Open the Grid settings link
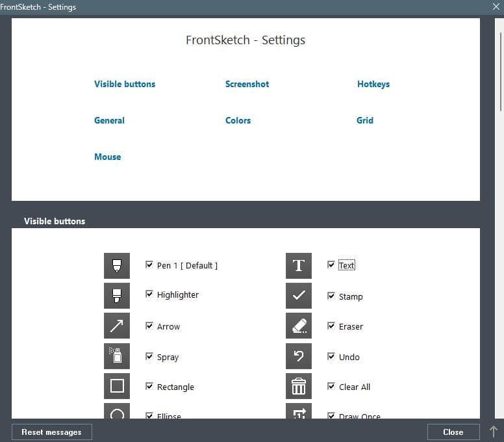Image resolution: width=504 pixels, height=442 pixels. click(365, 120)
